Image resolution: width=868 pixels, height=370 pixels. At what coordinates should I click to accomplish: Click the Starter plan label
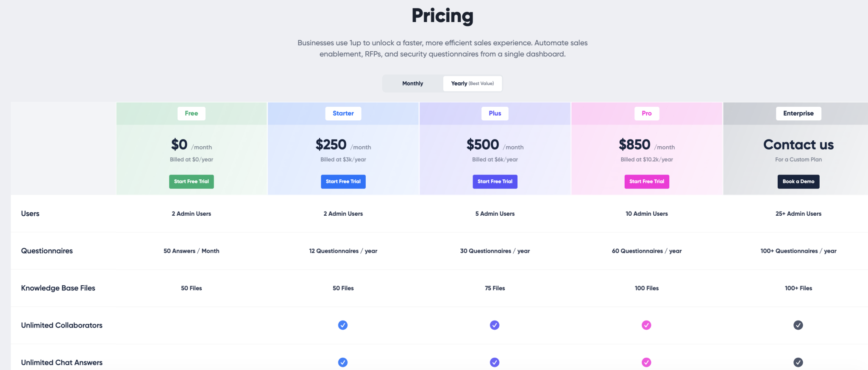(x=343, y=113)
